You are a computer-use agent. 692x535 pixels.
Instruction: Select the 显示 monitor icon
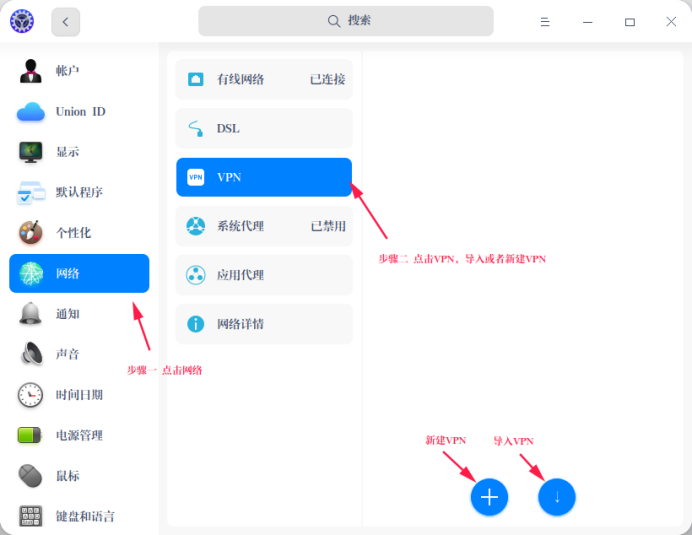click(30, 152)
